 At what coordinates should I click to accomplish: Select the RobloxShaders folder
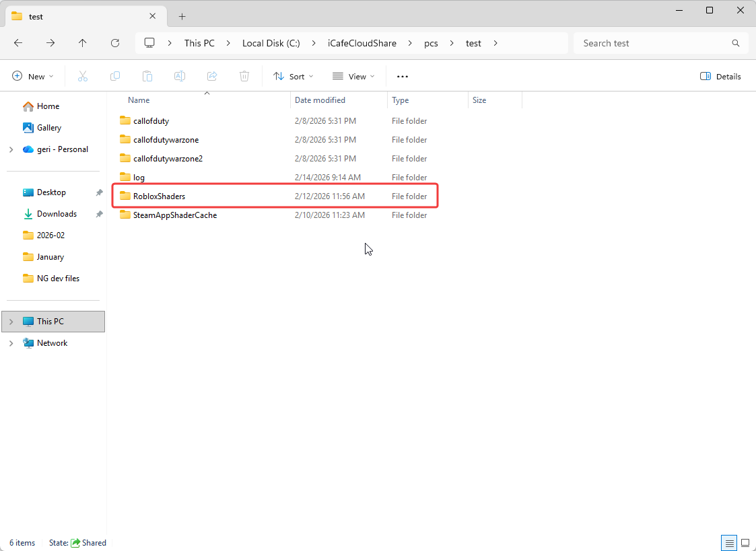coord(159,196)
